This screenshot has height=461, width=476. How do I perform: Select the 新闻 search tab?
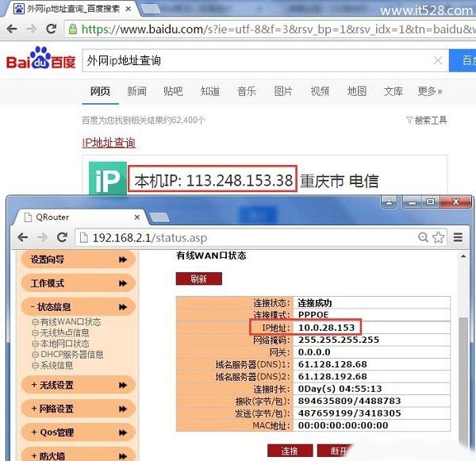(136, 91)
